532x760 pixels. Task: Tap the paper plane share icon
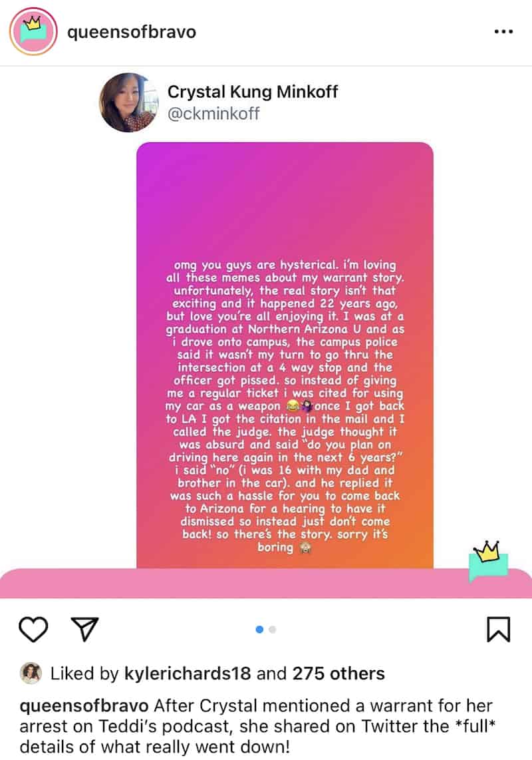point(85,629)
